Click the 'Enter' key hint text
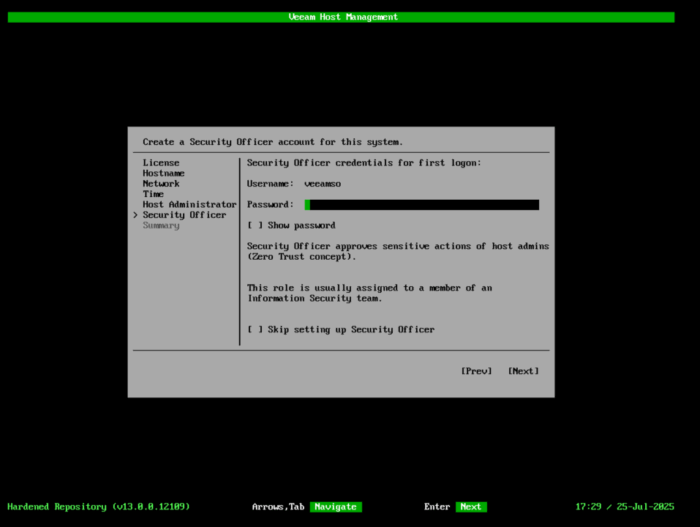The width and height of the screenshot is (700, 527). point(437,507)
